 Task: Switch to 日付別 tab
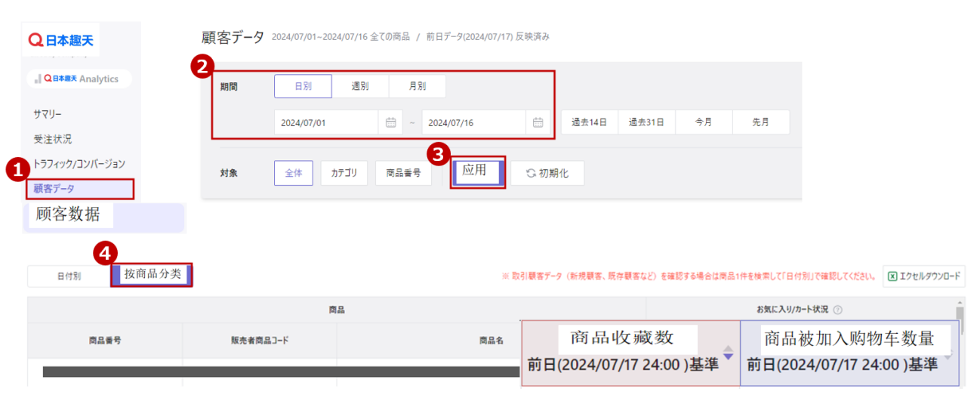tap(69, 276)
